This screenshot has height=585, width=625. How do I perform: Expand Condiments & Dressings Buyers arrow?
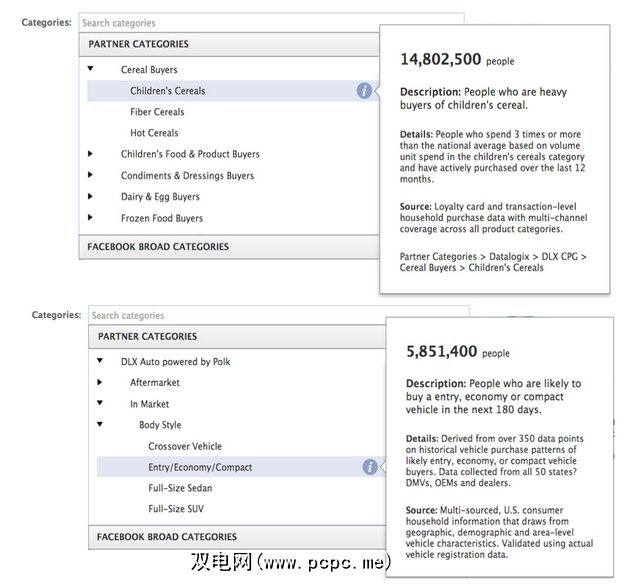(x=90, y=175)
